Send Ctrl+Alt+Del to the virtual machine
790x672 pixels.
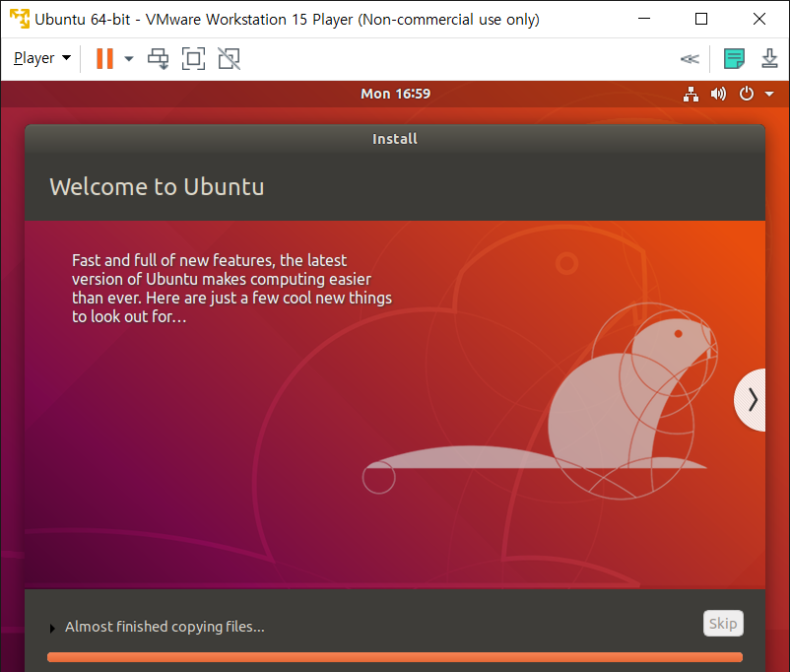[159, 58]
